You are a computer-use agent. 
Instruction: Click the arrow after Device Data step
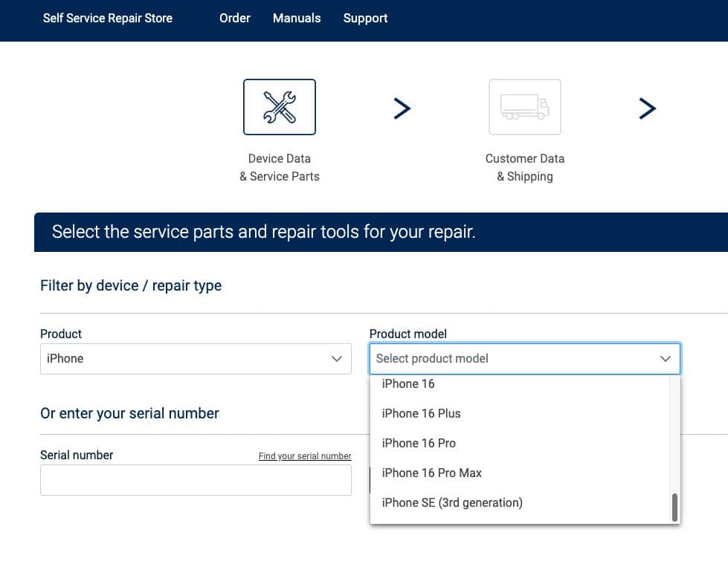click(x=402, y=108)
